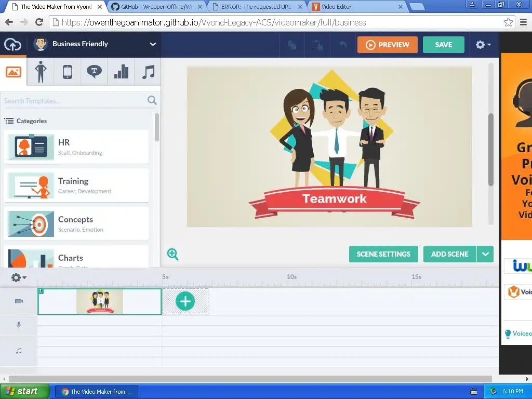Click the Copy icon in top toolbar
Viewport: 532px width, 399px height.
point(292,45)
